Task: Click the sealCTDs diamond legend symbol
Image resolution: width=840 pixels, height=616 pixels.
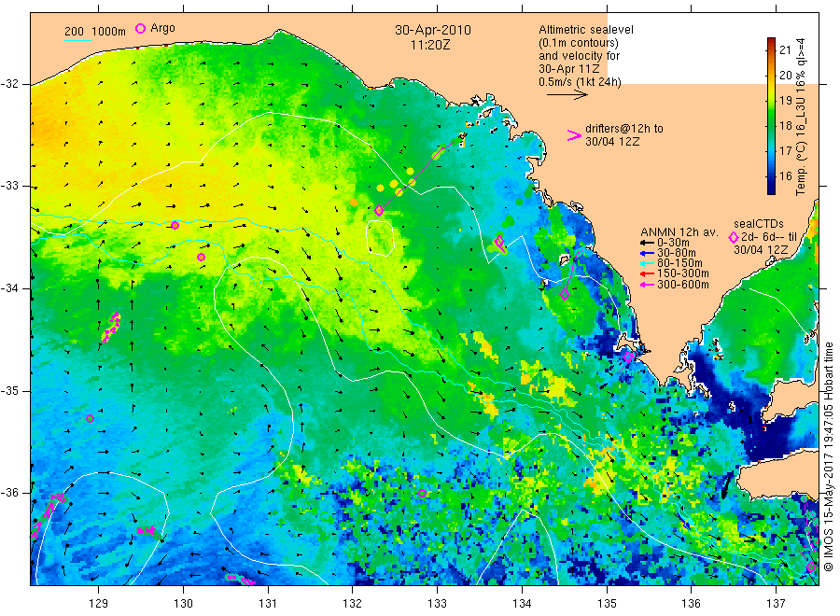Action: click(734, 237)
